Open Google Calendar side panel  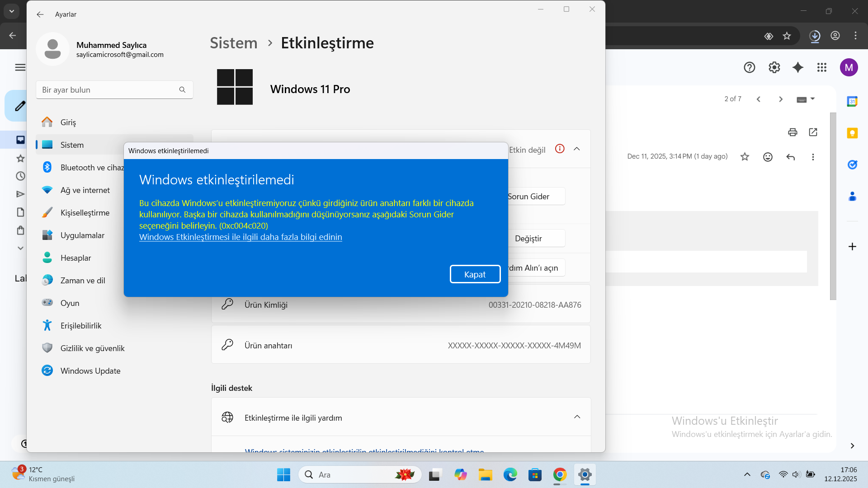(852, 101)
